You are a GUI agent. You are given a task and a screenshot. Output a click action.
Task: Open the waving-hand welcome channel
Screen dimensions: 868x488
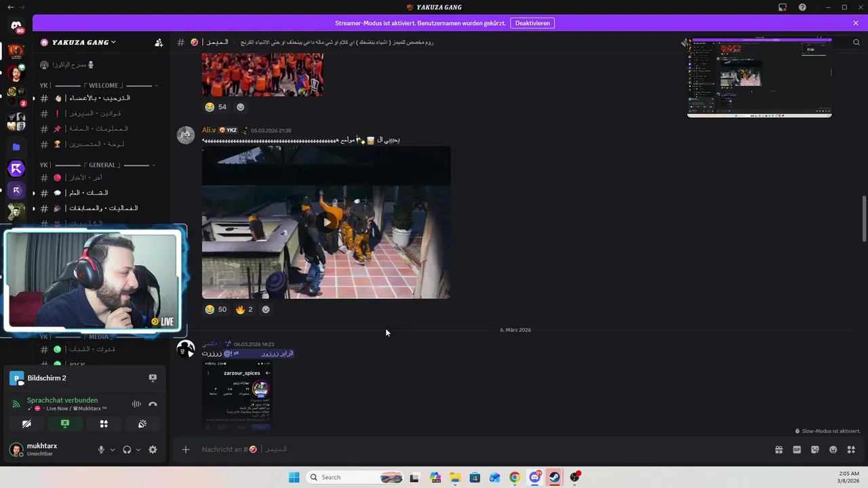coord(98,98)
